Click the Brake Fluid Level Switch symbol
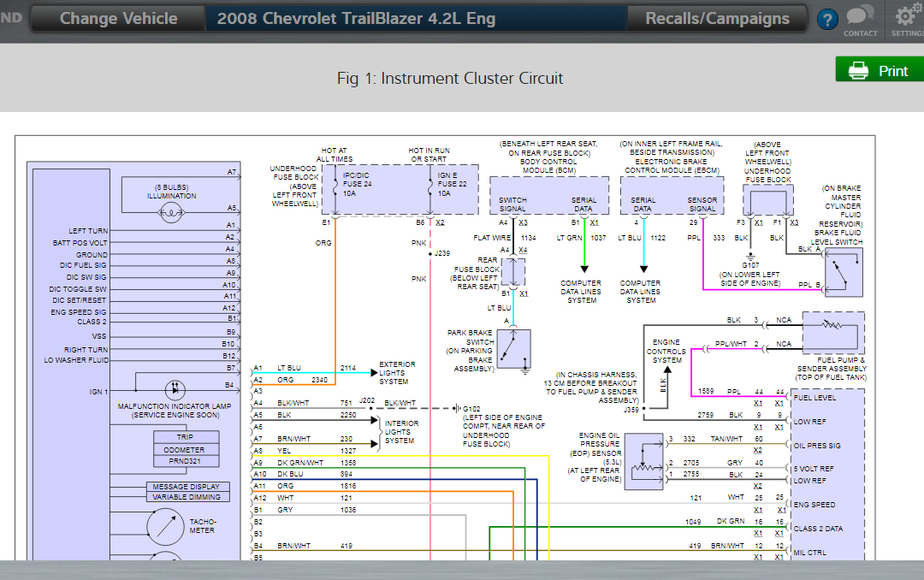This screenshot has height=580, width=924. (844, 272)
